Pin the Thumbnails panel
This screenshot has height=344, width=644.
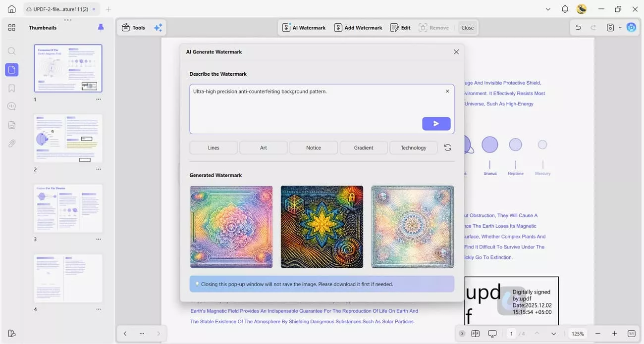pyautogui.click(x=101, y=27)
